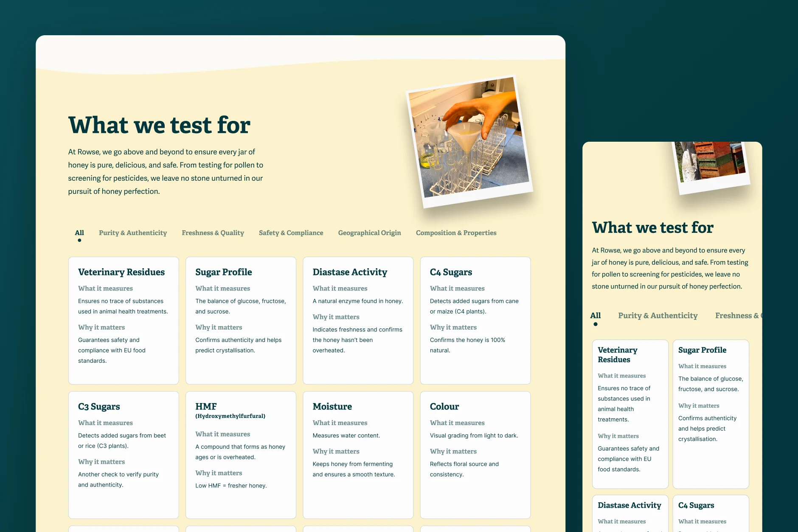Image resolution: width=798 pixels, height=532 pixels.
Task: Click the lab funnel polaroid photo
Action: tap(469, 141)
